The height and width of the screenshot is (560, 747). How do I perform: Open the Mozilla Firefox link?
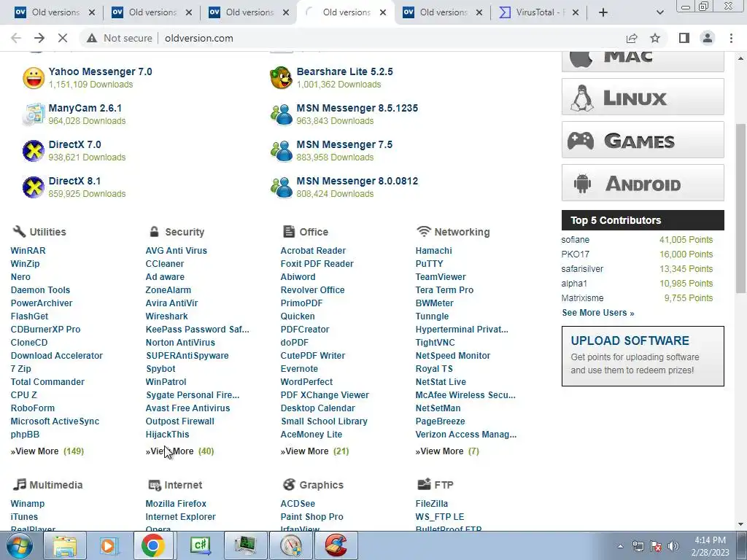(176, 503)
